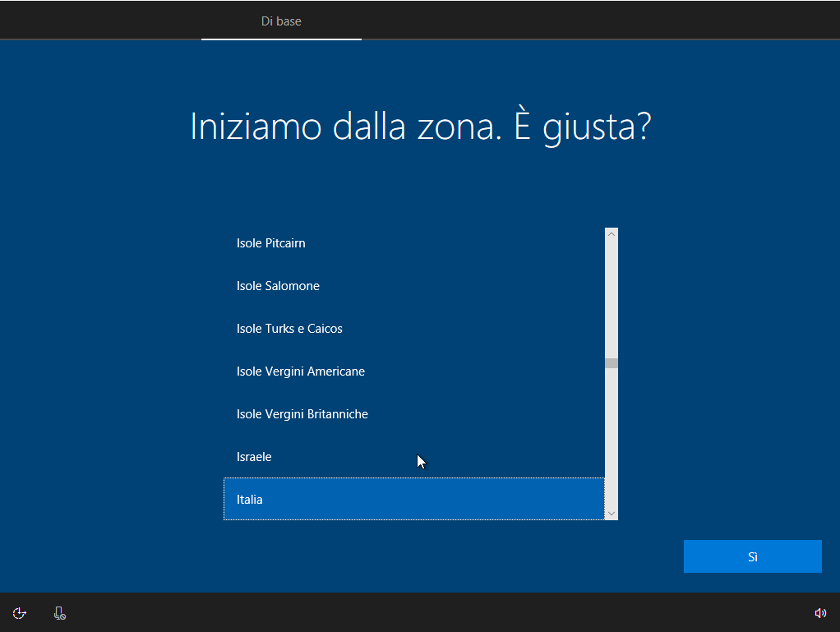
Task: Click the region list scrollbar thumb
Action: point(612,363)
